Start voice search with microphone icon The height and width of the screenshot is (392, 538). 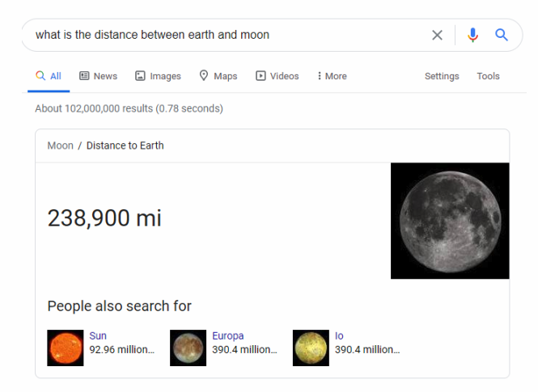click(x=473, y=35)
